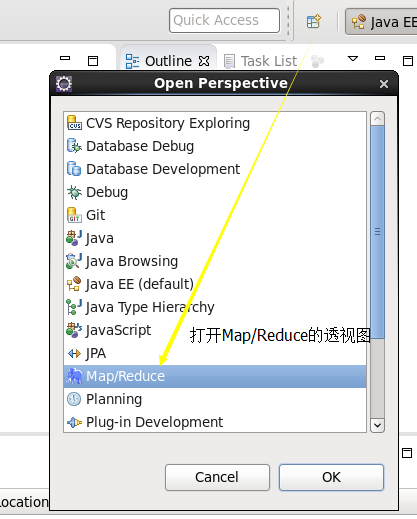Select Database Development in the list
Viewport: 417px width, 519px height.
[x=215, y=169]
